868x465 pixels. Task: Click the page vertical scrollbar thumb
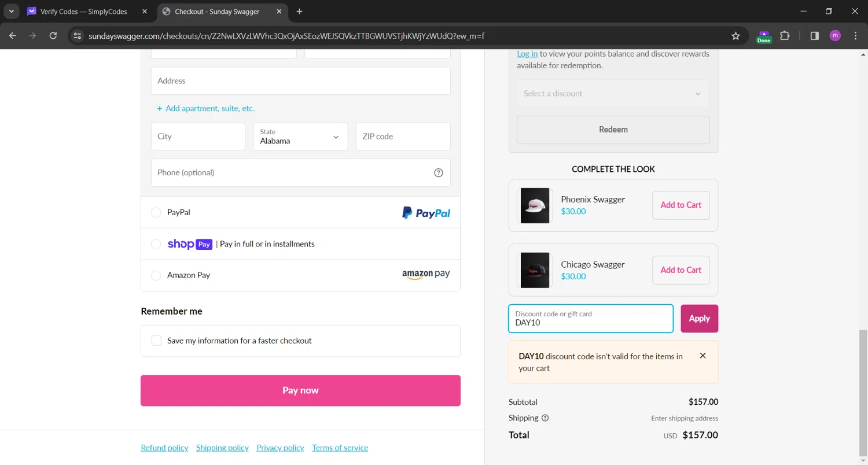coord(863,393)
